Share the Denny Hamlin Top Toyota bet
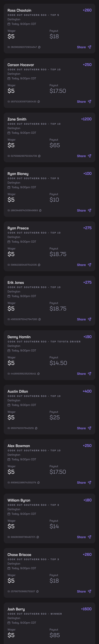 point(84,374)
